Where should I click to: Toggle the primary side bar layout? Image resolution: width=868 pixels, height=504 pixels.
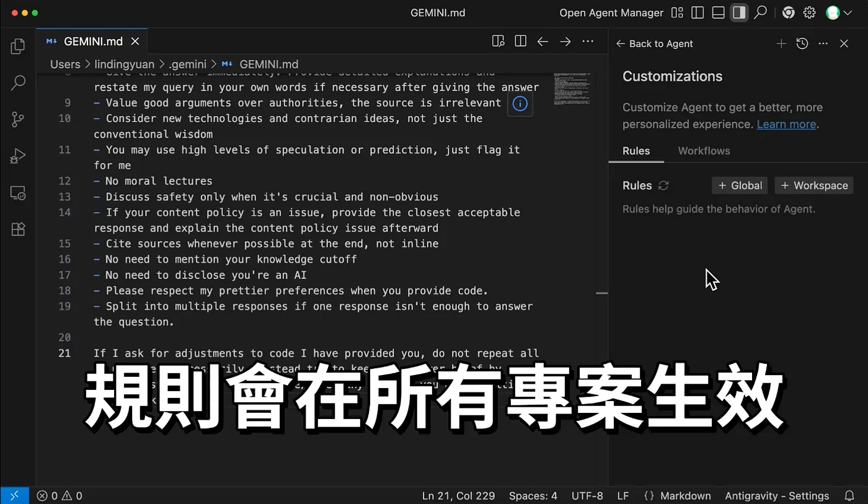tap(697, 12)
